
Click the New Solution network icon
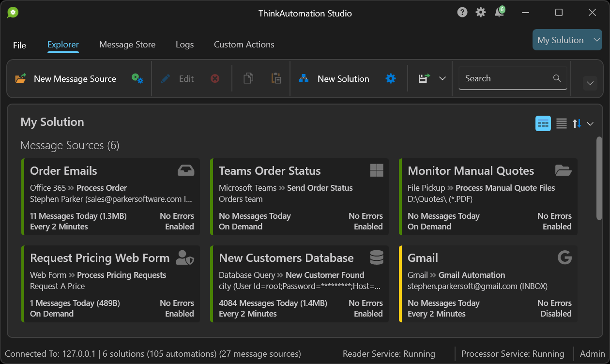(304, 78)
